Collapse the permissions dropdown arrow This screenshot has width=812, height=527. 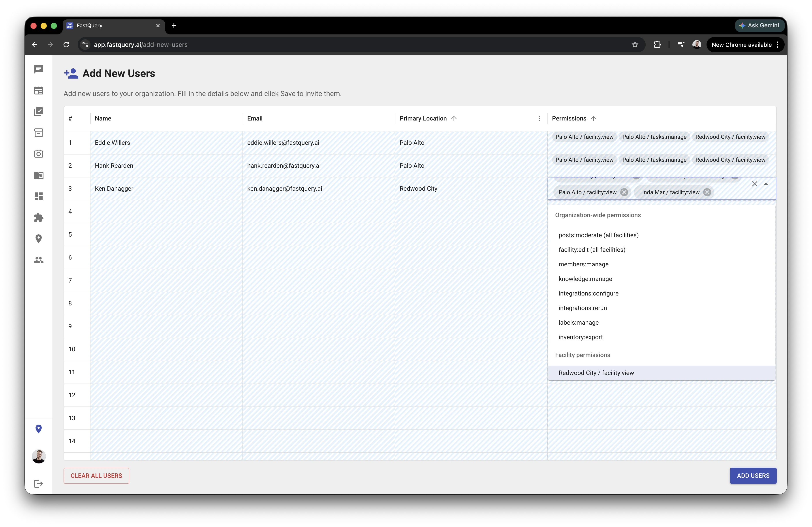pos(766,184)
